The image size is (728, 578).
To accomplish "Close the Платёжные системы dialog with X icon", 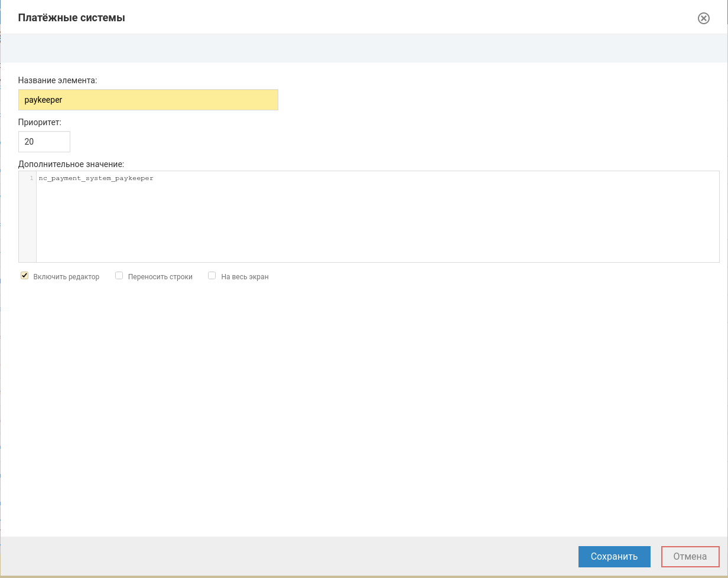I will point(703,18).
